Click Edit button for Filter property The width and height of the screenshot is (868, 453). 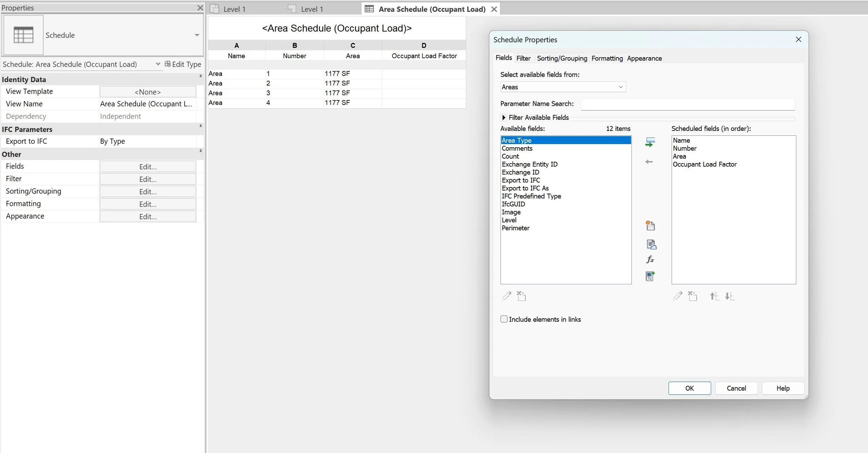pos(148,179)
